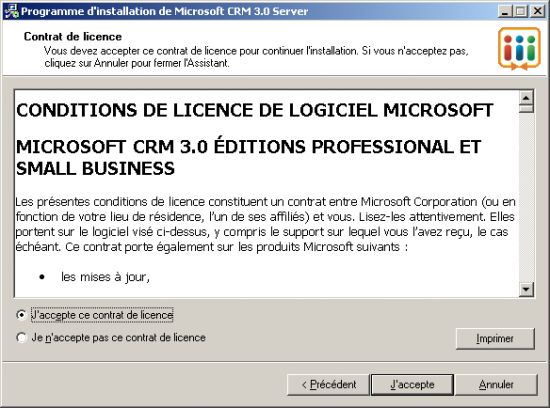Click the "CONDITIONS DE LICENCE DE LOGICIEL MICROSOFT" heading

click(255, 110)
